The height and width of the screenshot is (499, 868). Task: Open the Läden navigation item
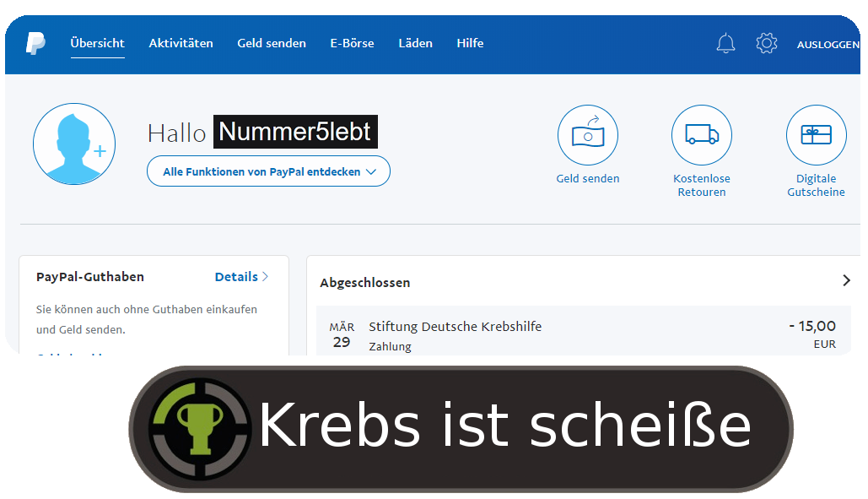tap(415, 43)
